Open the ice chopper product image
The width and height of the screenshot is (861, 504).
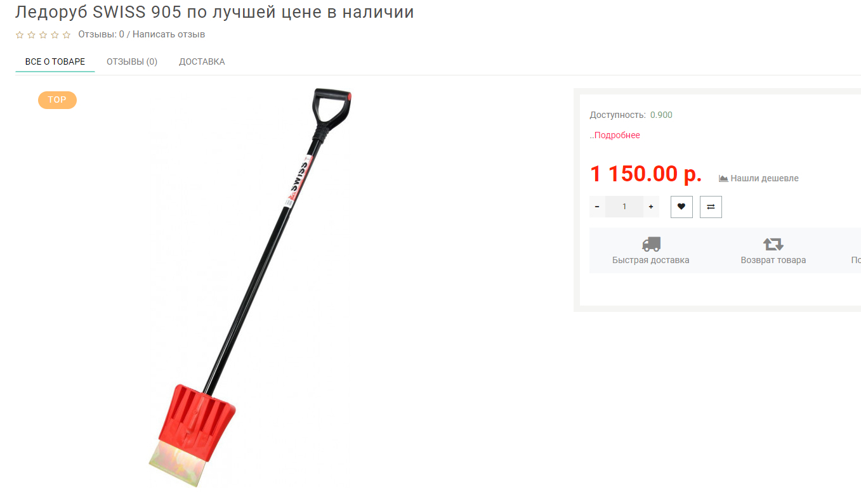click(250, 288)
